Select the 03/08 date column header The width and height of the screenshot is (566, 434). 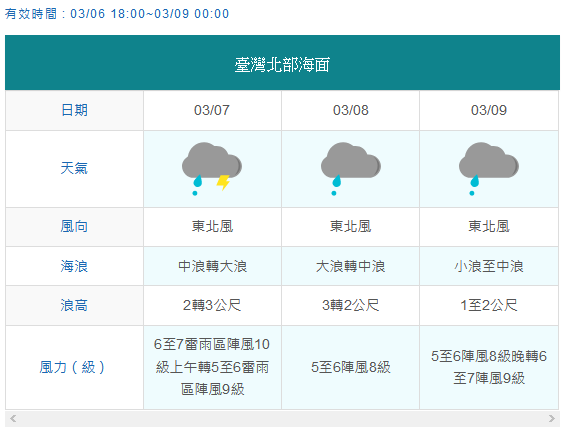(x=351, y=110)
